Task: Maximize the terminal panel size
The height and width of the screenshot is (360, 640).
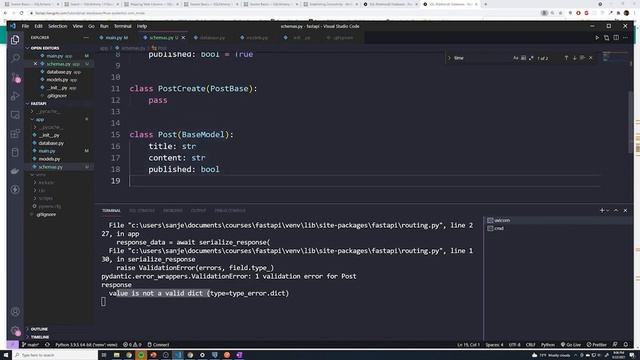Action: (x=616, y=211)
